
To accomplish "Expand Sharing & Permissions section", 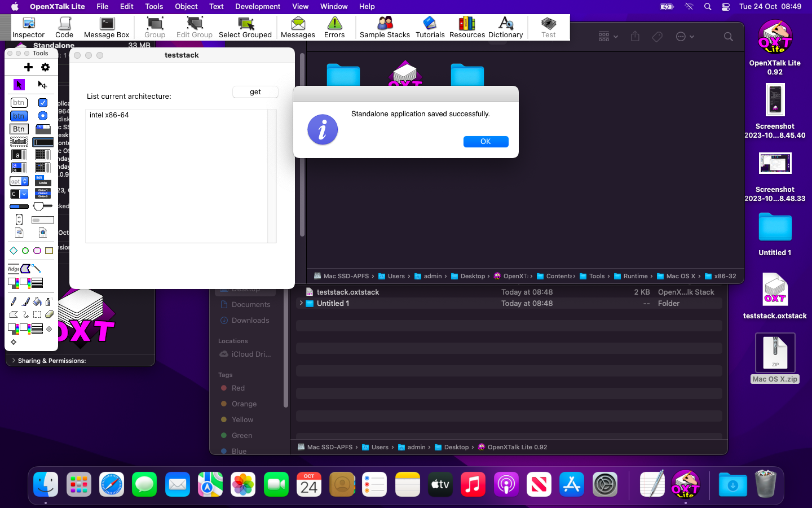I will coord(14,361).
